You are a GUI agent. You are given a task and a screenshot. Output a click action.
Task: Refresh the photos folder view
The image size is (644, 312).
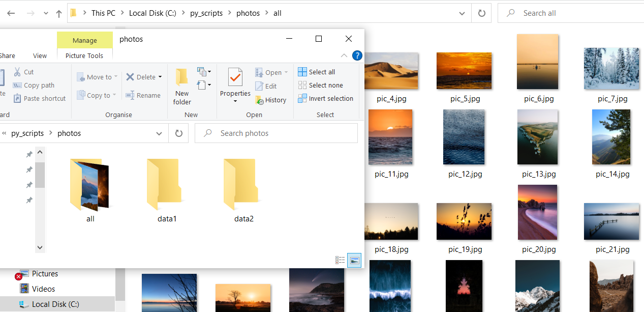[178, 133]
